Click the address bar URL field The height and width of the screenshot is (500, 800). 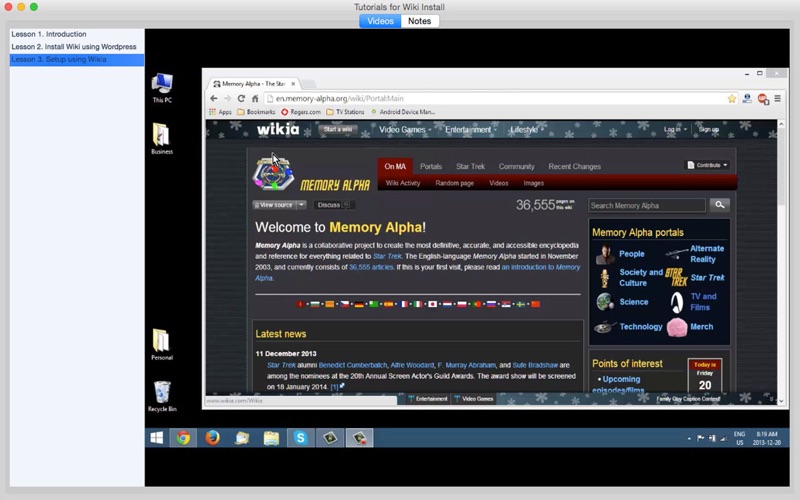pos(497,98)
